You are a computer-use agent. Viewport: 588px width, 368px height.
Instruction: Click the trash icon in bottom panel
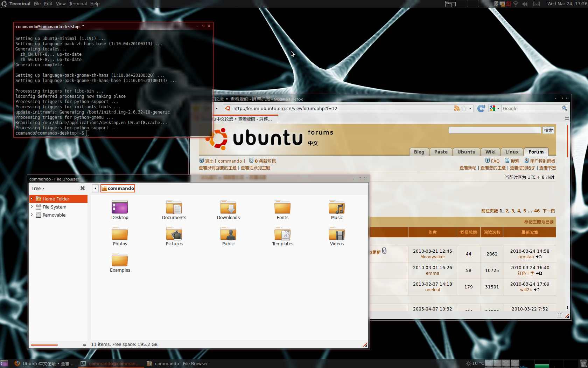(583, 363)
